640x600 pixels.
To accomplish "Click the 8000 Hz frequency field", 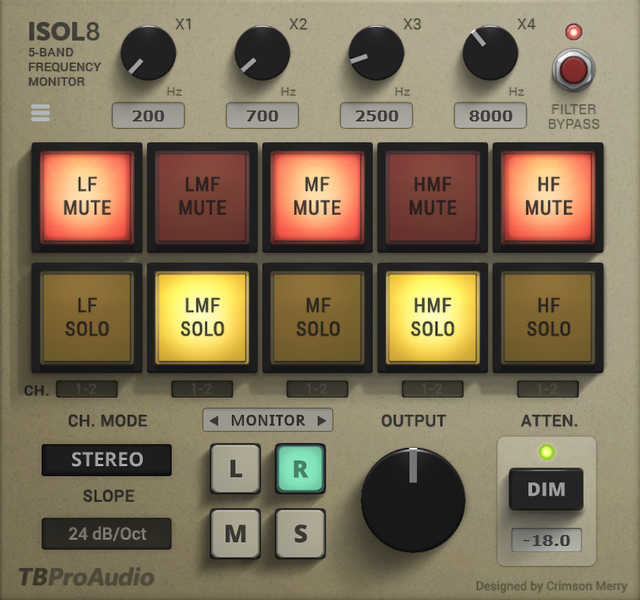I will 490,116.
